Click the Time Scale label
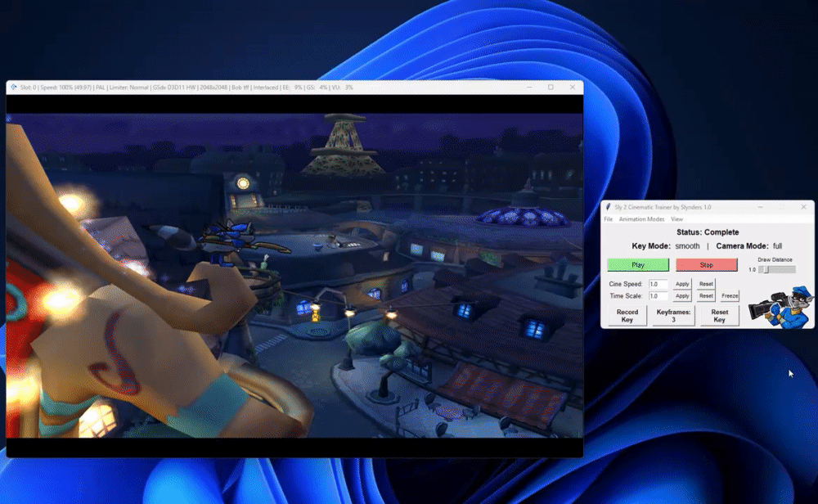The width and height of the screenshot is (818, 504). click(x=626, y=296)
